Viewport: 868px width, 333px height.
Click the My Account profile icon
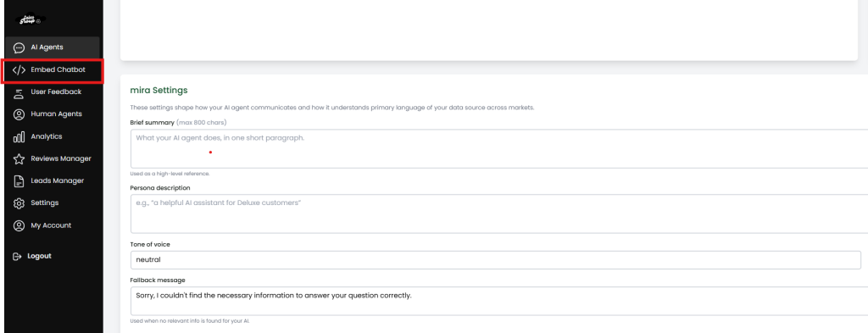point(19,225)
